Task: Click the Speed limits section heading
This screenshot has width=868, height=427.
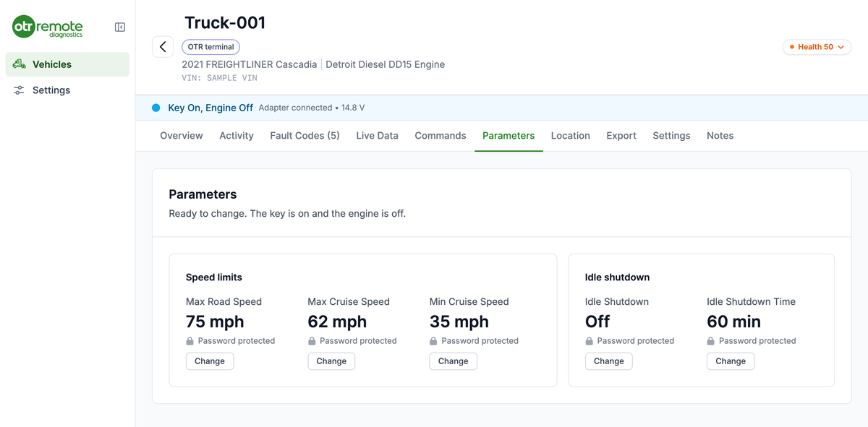Action: (x=214, y=277)
